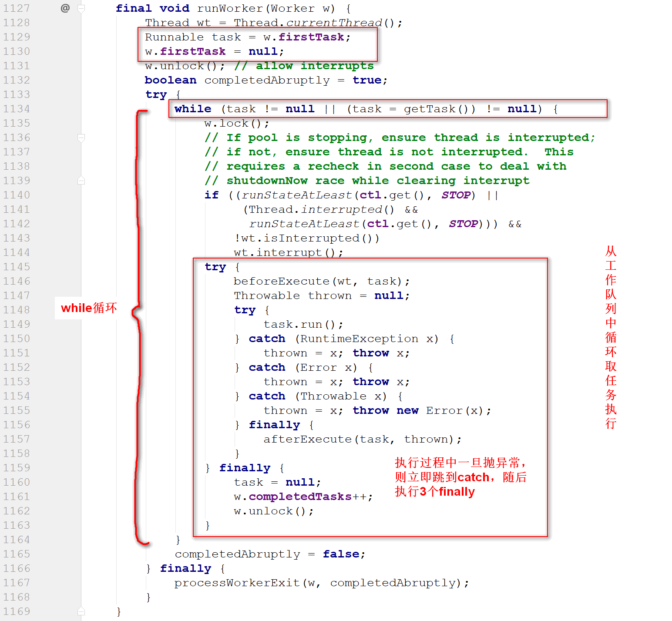Click the comment 'shutdownNow race while clearing interrupt'

pyautogui.click(x=367, y=181)
